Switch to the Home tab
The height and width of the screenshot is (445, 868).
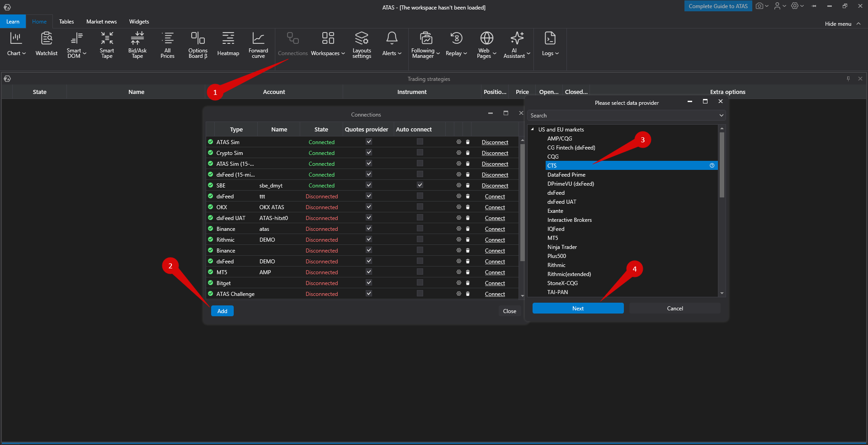(x=39, y=22)
